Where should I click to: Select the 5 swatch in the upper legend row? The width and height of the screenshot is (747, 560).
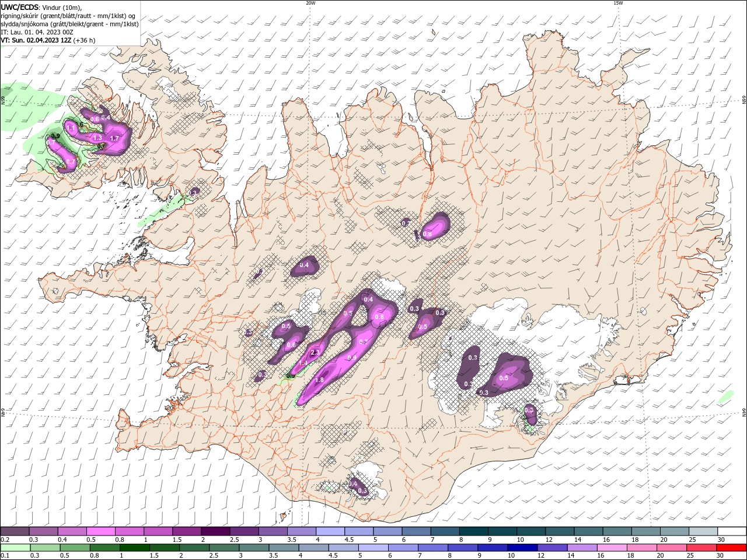(x=388, y=531)
